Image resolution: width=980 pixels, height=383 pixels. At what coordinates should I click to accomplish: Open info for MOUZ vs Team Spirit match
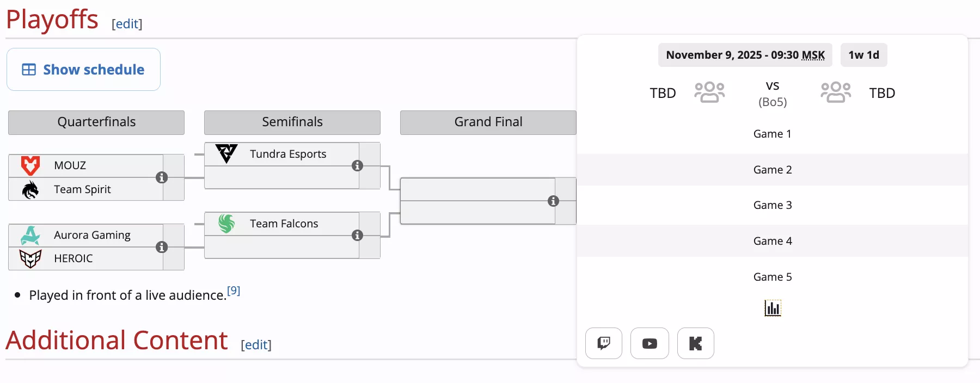click(162, 177)
